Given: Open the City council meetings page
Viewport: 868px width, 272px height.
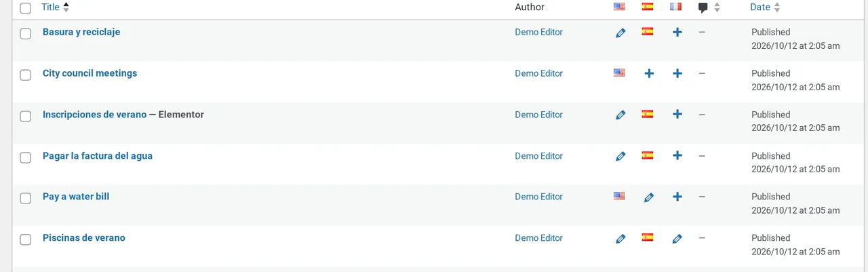Looking at the screenshot, I should point(90,73).
